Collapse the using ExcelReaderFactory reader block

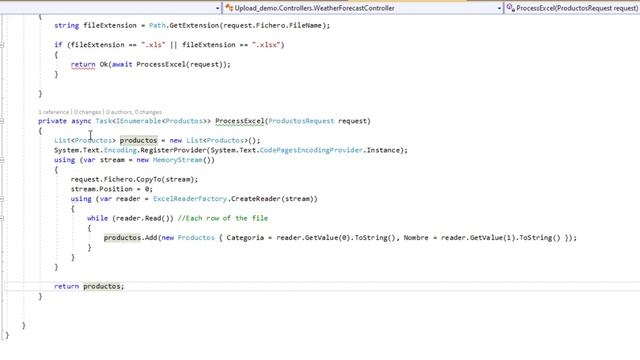click(2, 199)
